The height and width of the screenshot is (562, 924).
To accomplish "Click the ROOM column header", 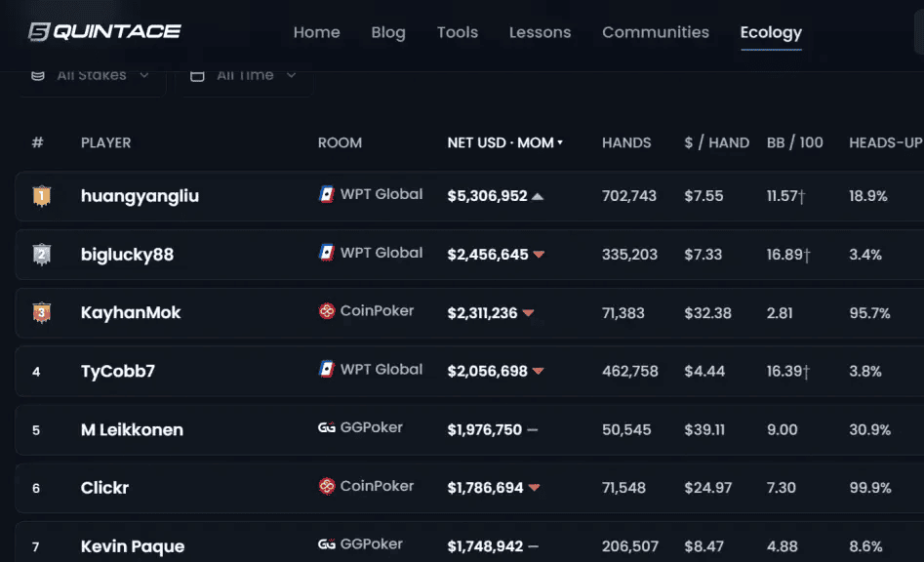I will pos(340,142).
